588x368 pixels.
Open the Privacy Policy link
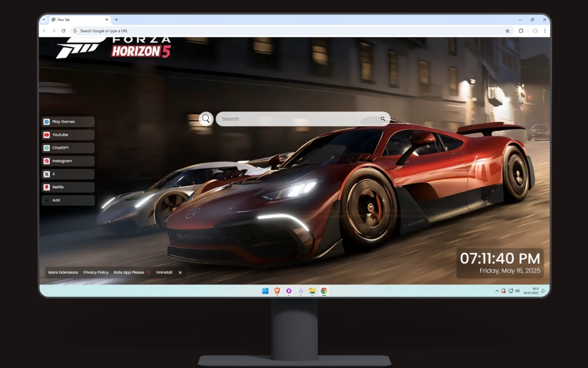(96, 272)
